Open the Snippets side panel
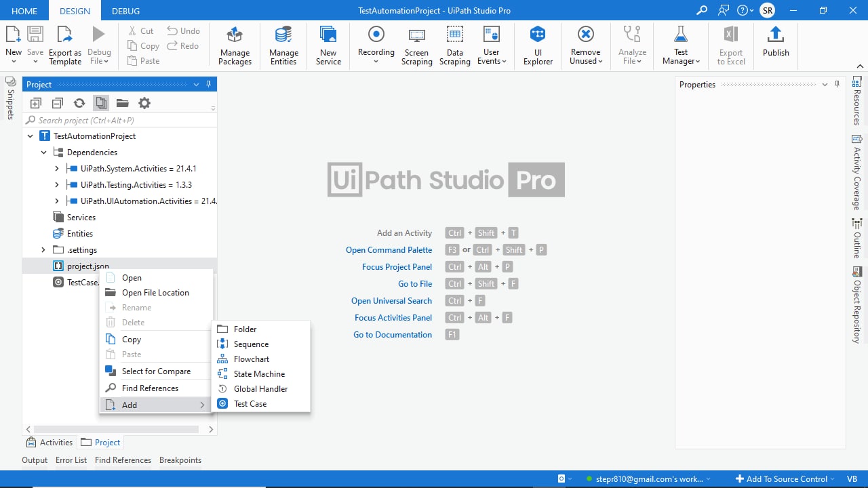Screen dimensions: 868x488 10,98
